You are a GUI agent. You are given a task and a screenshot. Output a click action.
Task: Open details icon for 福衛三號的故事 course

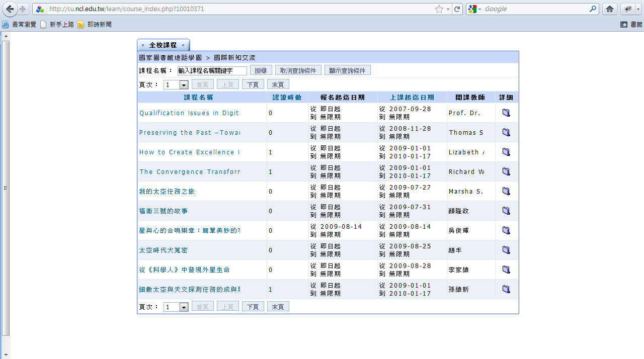(x=506, y=211)
